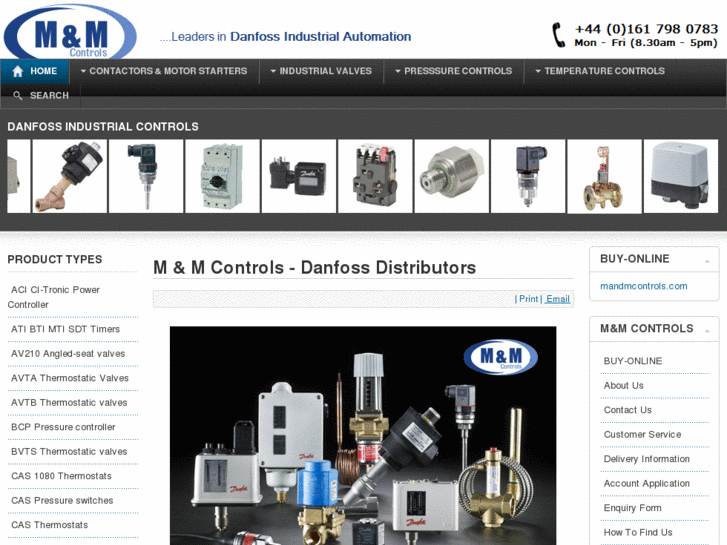The image size is (727, 545).
Task: Expand Contactors & Motor Starters dropdown arrow
Action: (83, 71)
